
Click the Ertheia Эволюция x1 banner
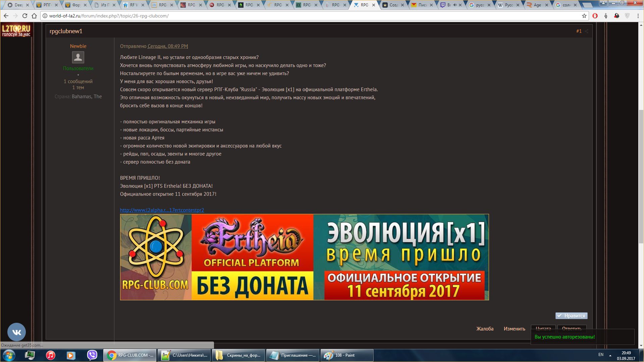pos(304,257)
